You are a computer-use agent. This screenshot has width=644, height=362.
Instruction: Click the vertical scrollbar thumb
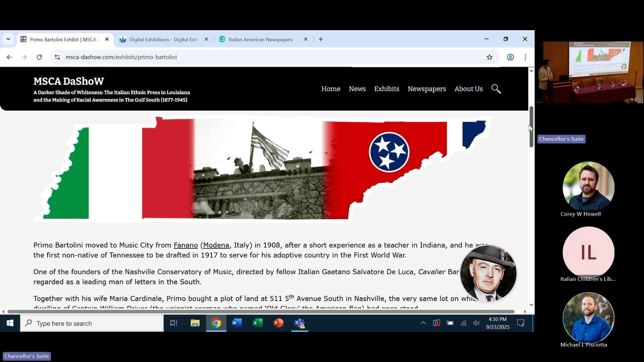[531, 127]
